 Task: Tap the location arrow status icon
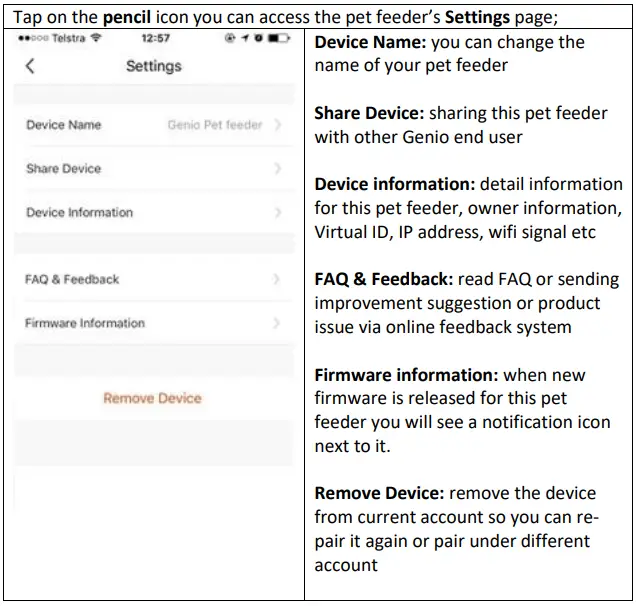[x=246, y=39]
